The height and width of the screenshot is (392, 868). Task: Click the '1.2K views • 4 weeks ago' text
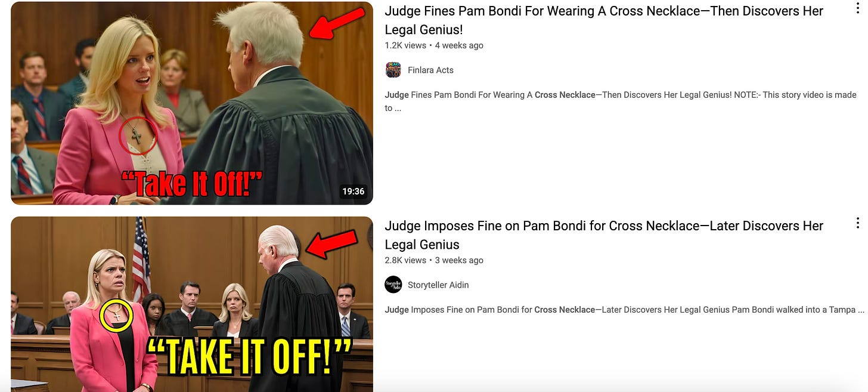click(x=434, y=45)
